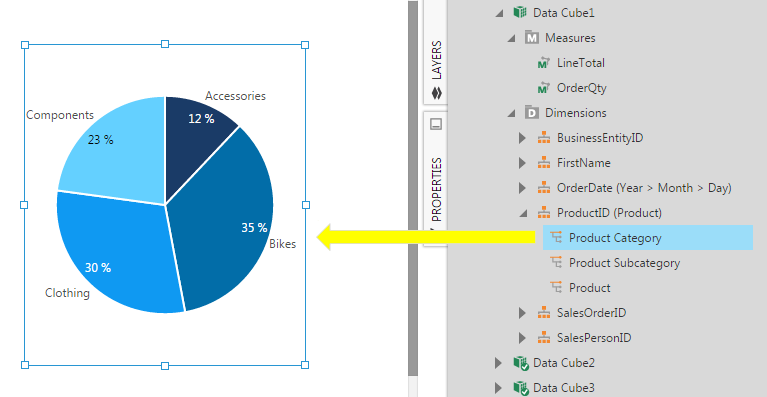Click the Product Subcategory level icon

point(556,263)
